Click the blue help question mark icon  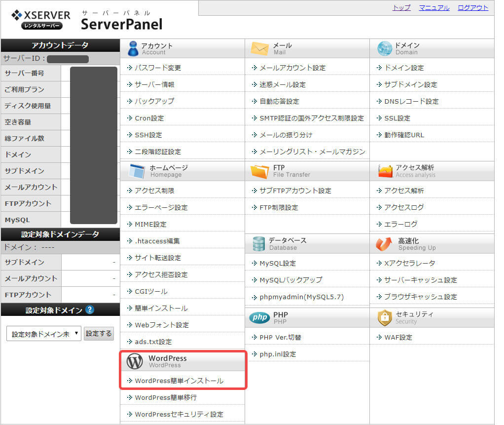pos(89,310)
